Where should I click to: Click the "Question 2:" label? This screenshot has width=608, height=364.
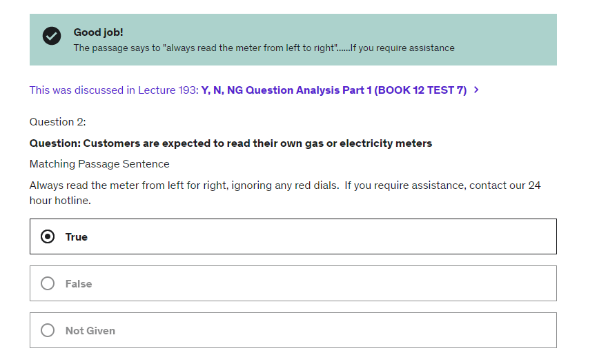pyautogui.click(x=57, y=122)
